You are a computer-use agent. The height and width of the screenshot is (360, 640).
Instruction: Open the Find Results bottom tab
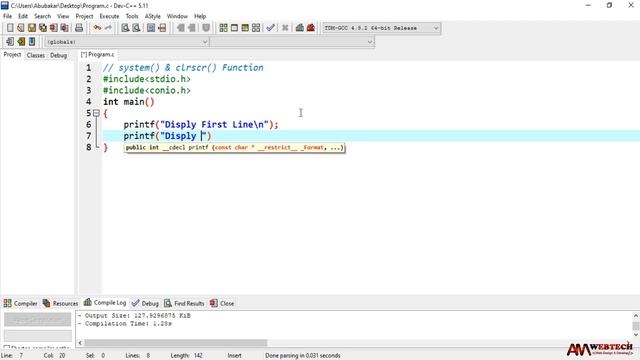tap(184, 303)
